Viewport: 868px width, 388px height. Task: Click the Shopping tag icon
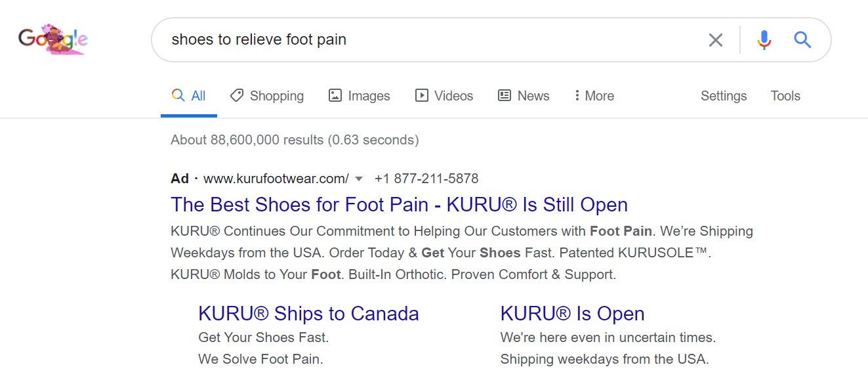pyautogui.click(x=236, y=96)
